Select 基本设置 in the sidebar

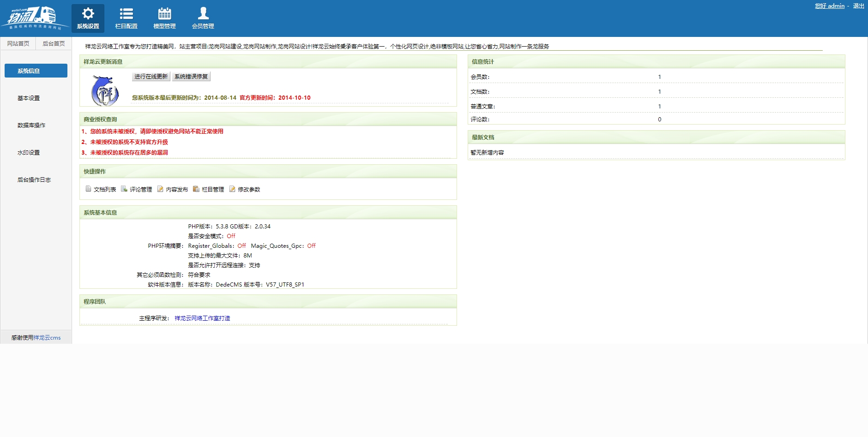tap(29, 98)
